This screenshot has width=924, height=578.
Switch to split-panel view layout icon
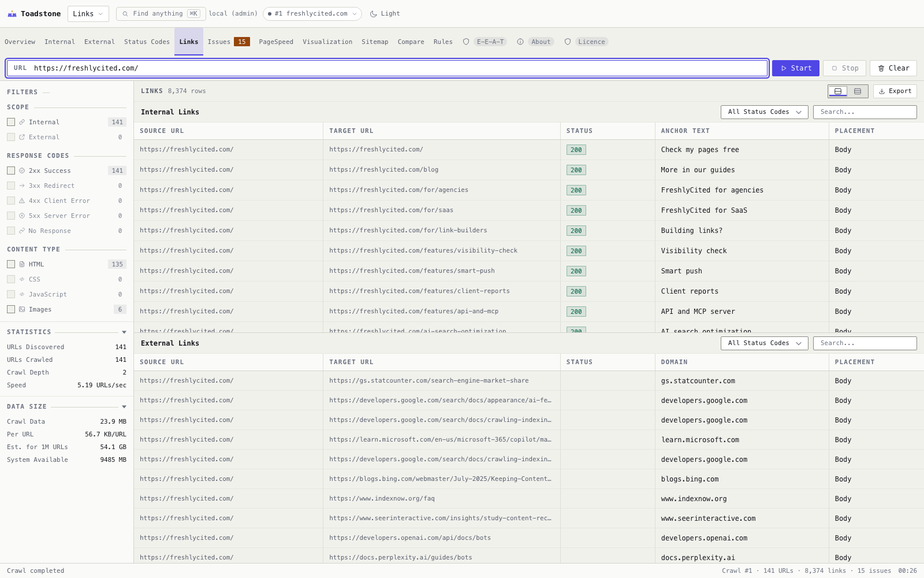tap(838, 91)
